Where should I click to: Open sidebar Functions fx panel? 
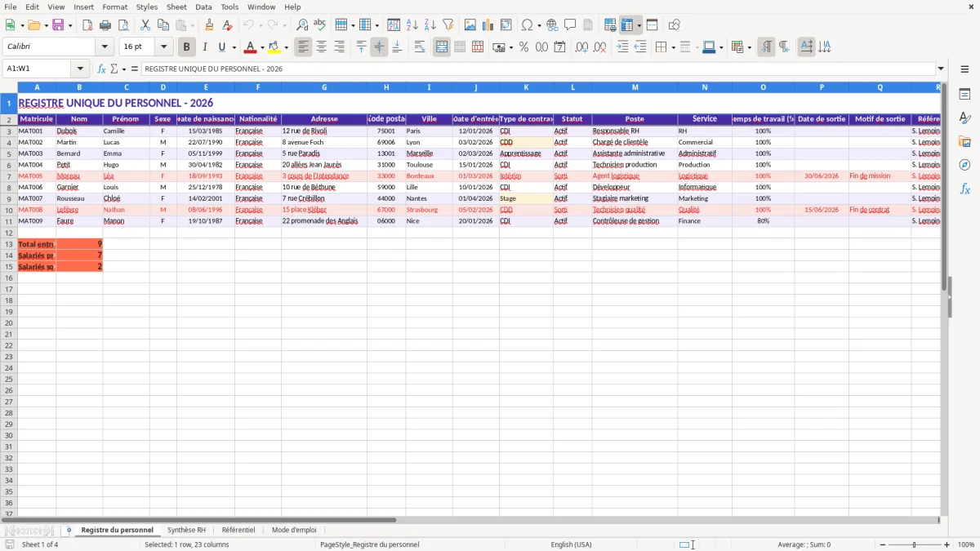964,189
